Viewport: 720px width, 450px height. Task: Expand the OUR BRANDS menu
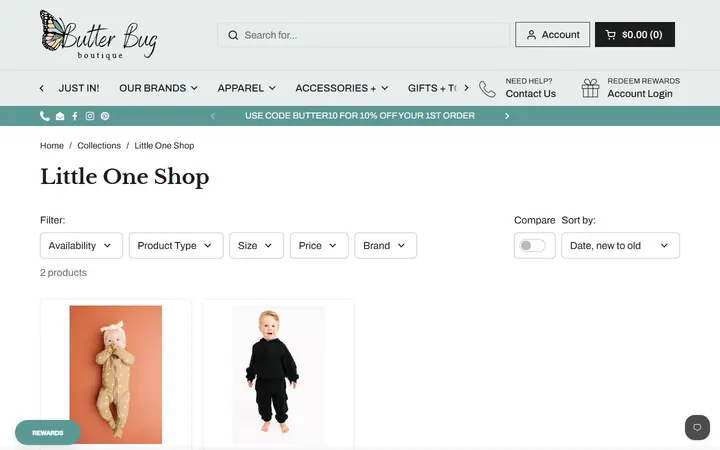click(158, 88)
